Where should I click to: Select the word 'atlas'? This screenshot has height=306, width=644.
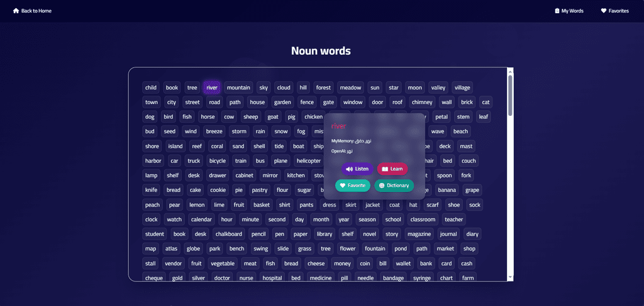coord(171,249)
